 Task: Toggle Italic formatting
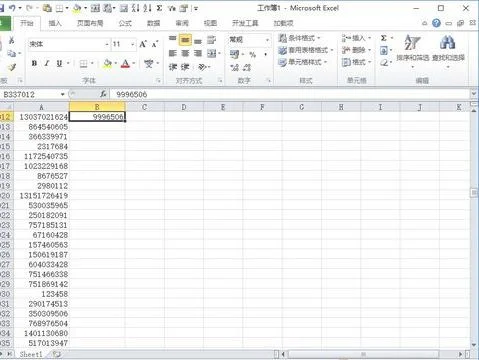click(x=47, y=63)
